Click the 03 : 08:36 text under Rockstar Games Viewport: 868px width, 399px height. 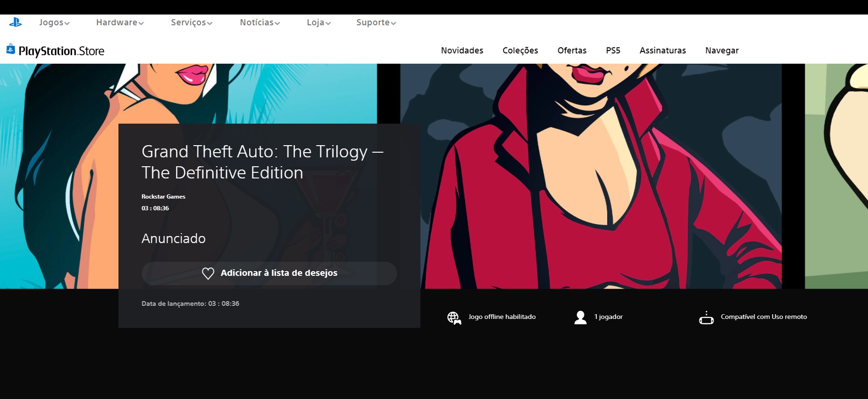(155, 208)
